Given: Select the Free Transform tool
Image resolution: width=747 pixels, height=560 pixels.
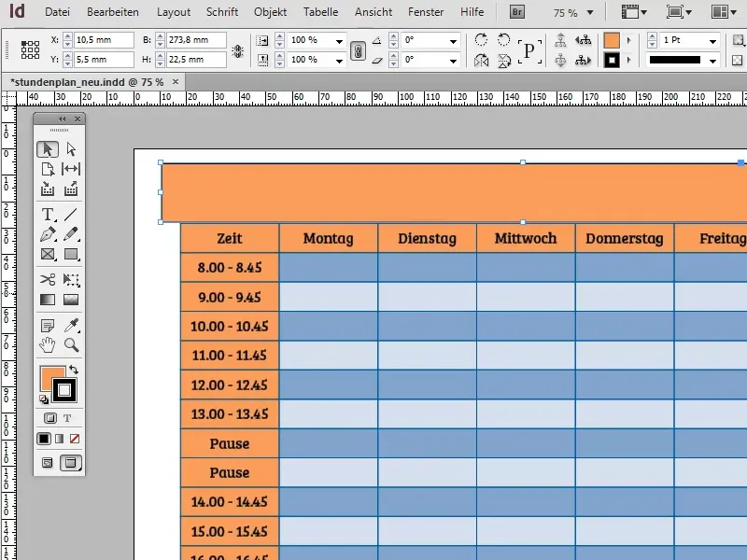Looking at the screenshot, I should coord(71,279).
